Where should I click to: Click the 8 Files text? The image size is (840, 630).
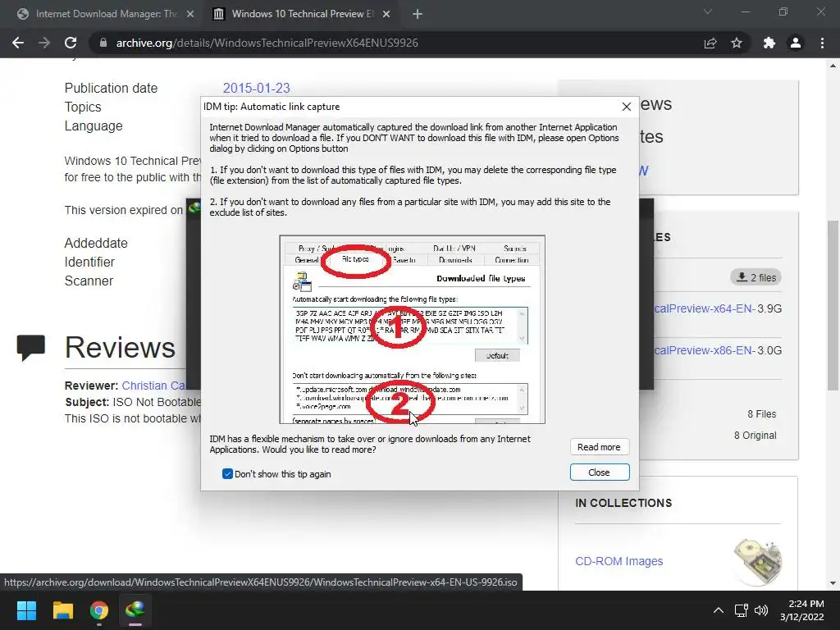(762, 414)
